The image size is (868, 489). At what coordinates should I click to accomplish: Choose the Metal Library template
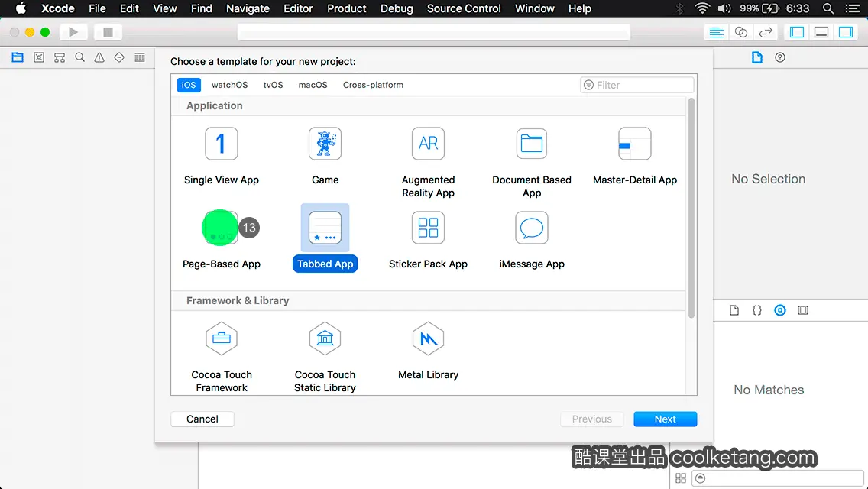(428, 351)
